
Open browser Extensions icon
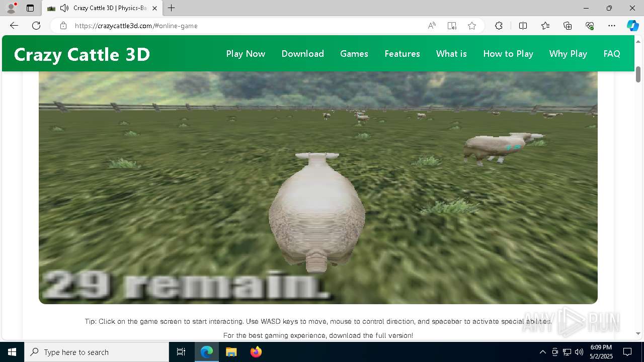click(499, 26)
